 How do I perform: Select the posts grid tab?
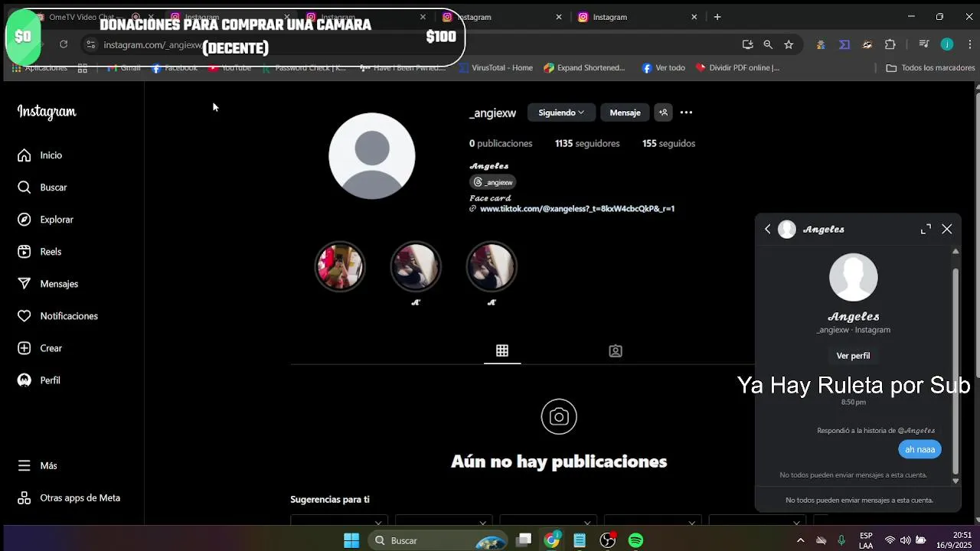tap(502, 350)
